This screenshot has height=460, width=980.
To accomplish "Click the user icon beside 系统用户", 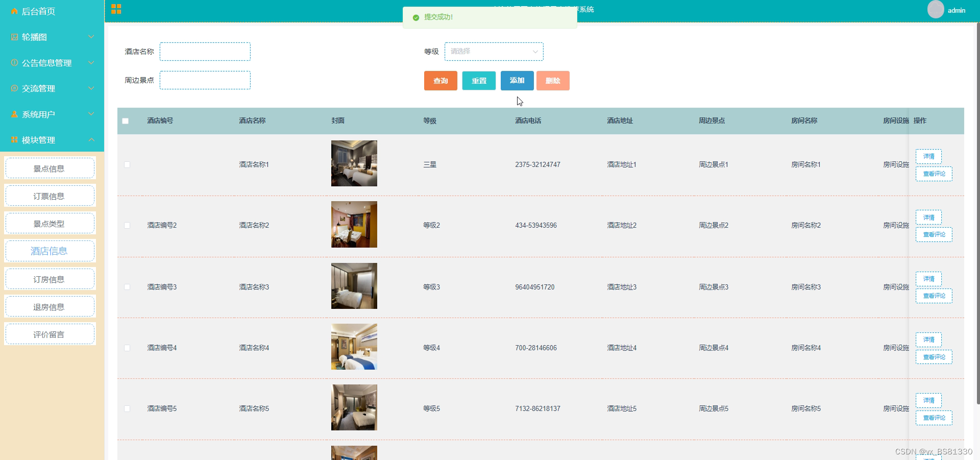I will pyautogui.click(x=14, y=114).
